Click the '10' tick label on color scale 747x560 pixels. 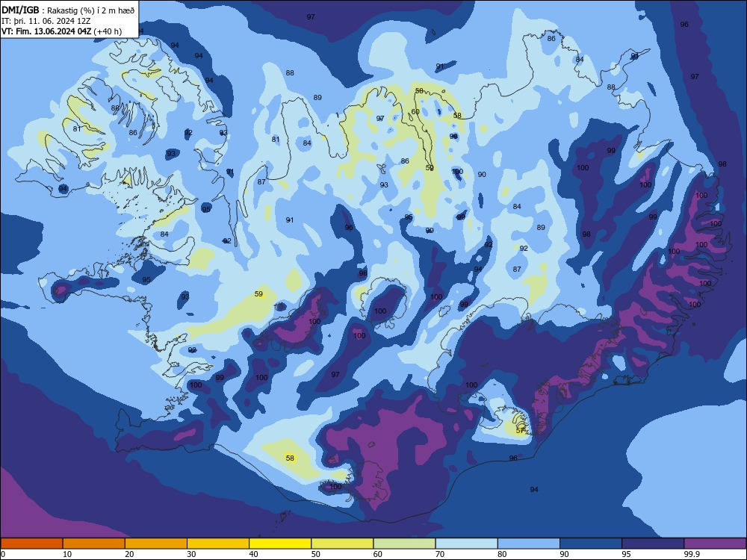pos(67,554)
